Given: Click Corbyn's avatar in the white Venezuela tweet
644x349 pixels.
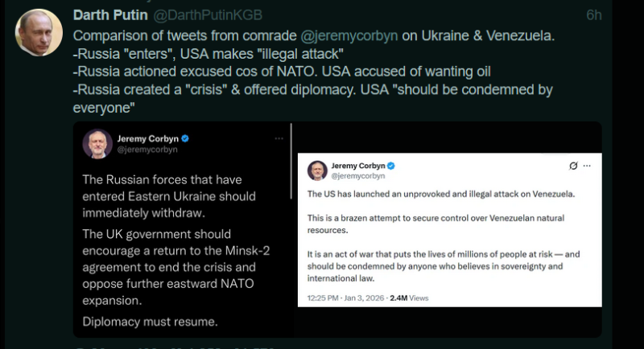Looking at the screenshot, I should (316, 170).
